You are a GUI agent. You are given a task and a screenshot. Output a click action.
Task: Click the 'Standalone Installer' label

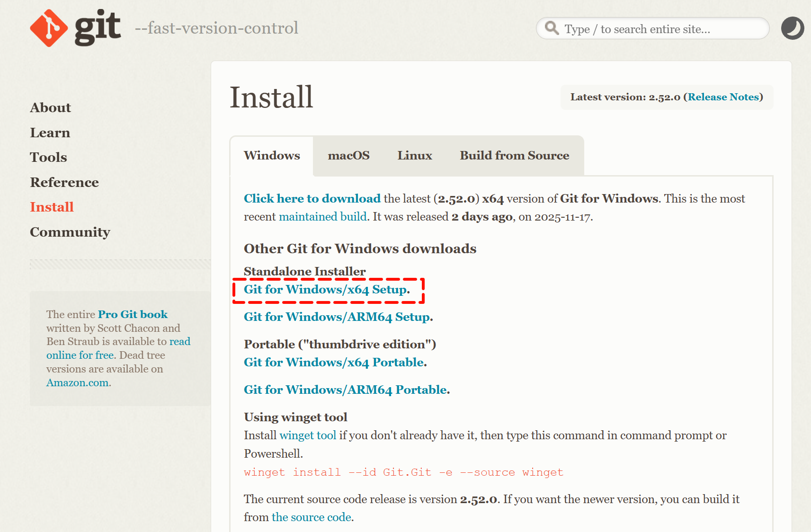(305, 271)
